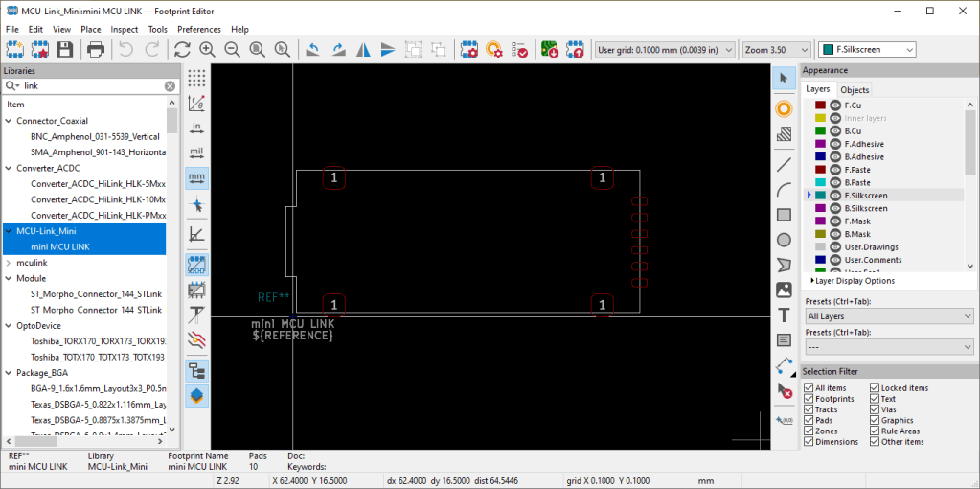Screen dimensions: 980x489
Task: Activate the Add Pad tool
Action: pos(784,109)
